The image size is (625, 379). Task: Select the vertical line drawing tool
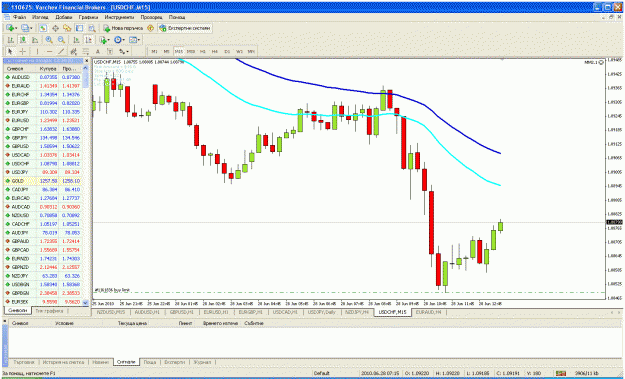(37, 51)
